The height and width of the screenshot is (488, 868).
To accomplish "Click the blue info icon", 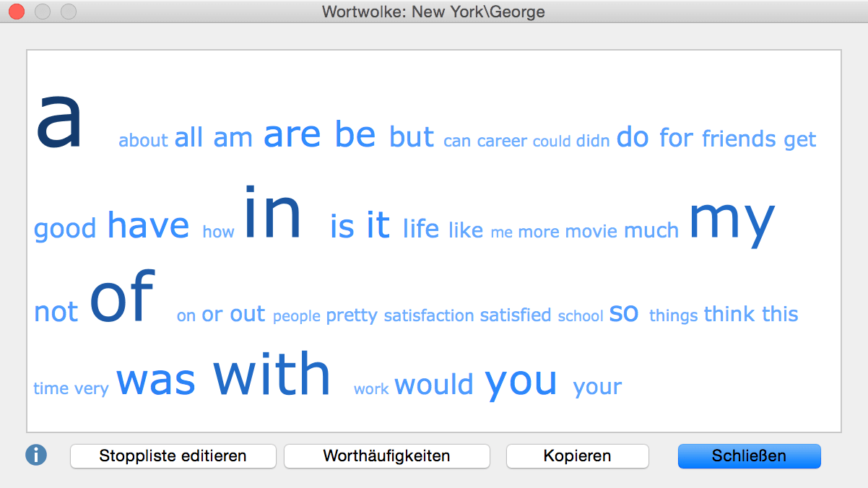I will (x=36, y=456).
